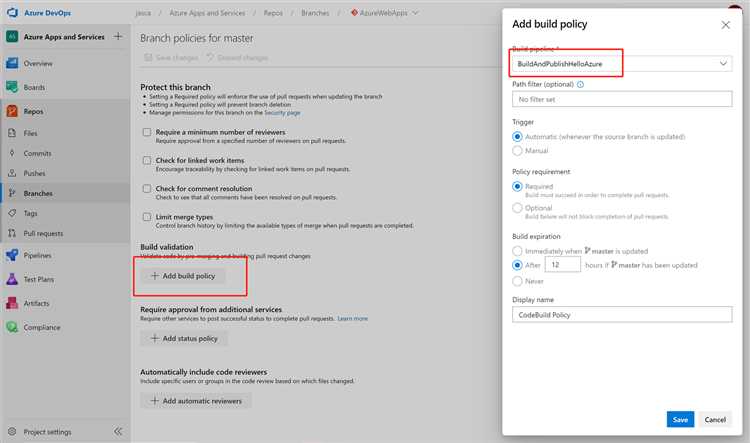Toggle Require a minimum number of reviewers

[147, 132]
